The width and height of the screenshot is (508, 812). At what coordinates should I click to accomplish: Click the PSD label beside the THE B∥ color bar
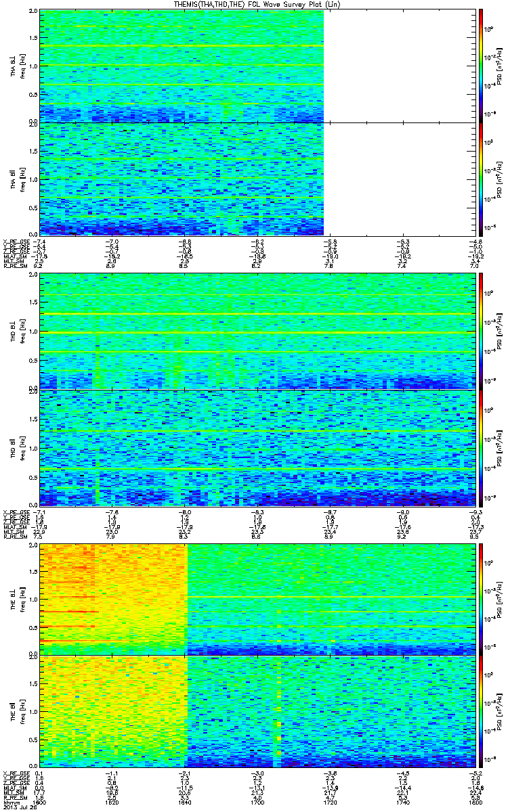tap(500, 711)
